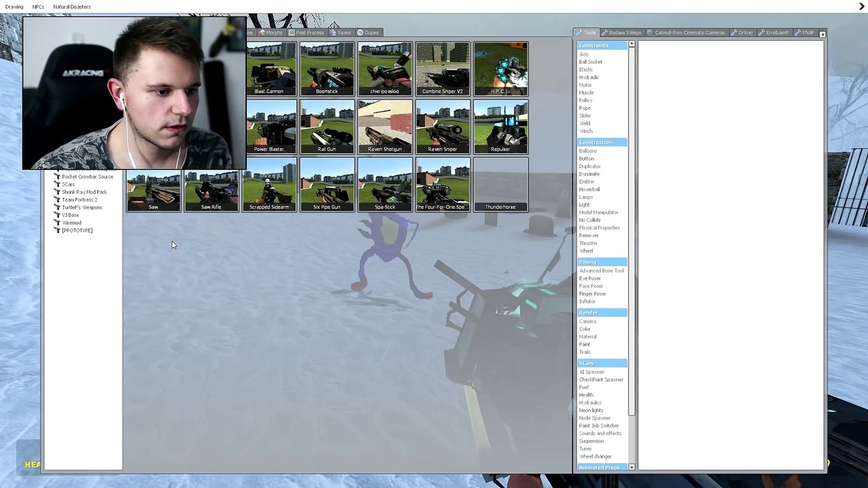Open the Team Fortress 2 weapon category

click(x=76, y=200)
